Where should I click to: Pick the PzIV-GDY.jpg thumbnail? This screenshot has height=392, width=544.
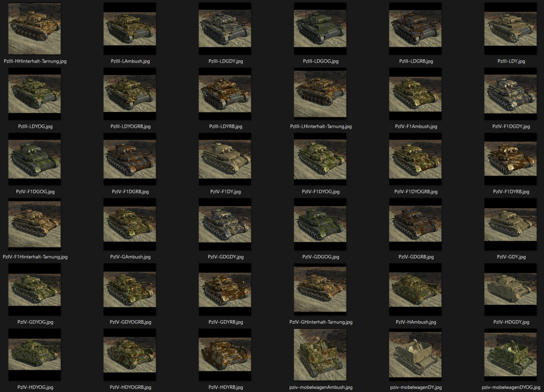tap(510, 224)
